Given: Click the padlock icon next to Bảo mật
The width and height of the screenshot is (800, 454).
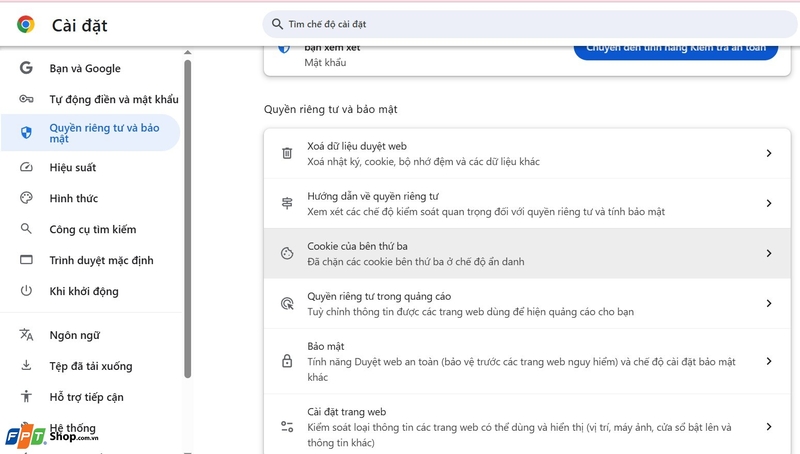Looking at the screenshot, I should [x=287, y=361].
